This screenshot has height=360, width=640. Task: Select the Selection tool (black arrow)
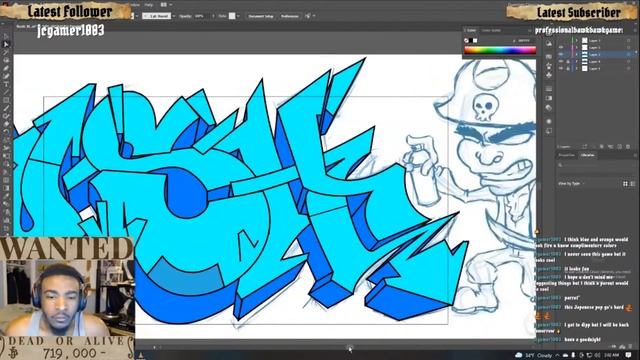click(x=6, y=36)
